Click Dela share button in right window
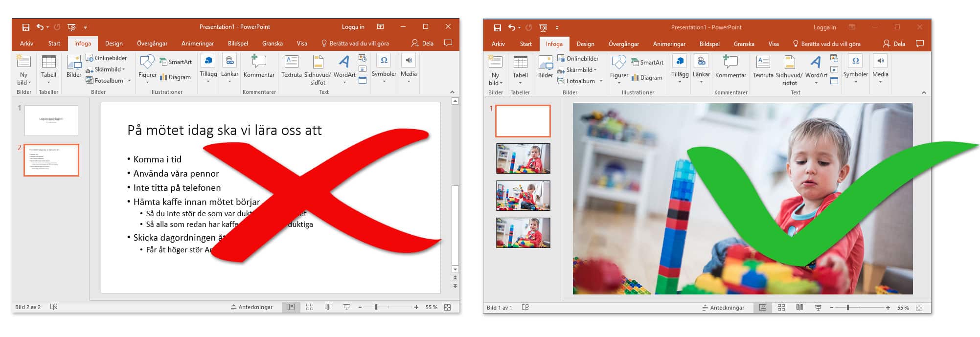Screen dimensions: 980x337 (x=894, y=44)
